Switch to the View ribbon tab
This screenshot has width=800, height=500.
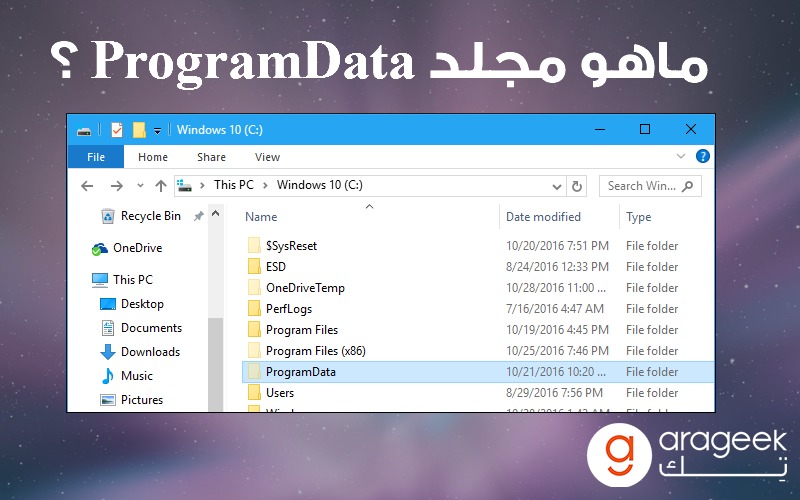(267, 157)
